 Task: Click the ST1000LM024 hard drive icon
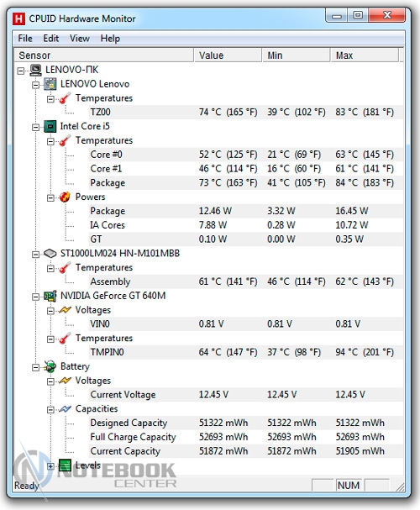(50, 254)
